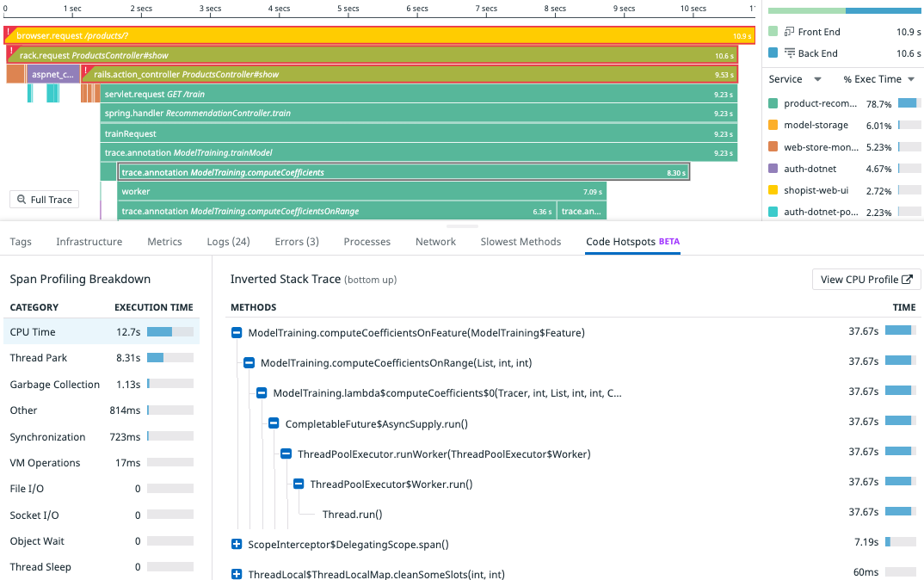Click error icon on browser.request span
The width and height of the screenshot is (924, 580).
9,33
